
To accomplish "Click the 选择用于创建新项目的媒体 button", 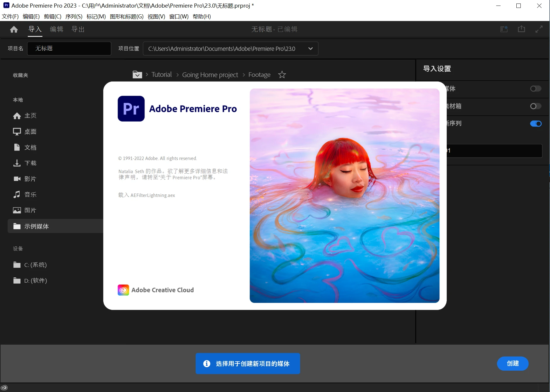I will (247, 363).
